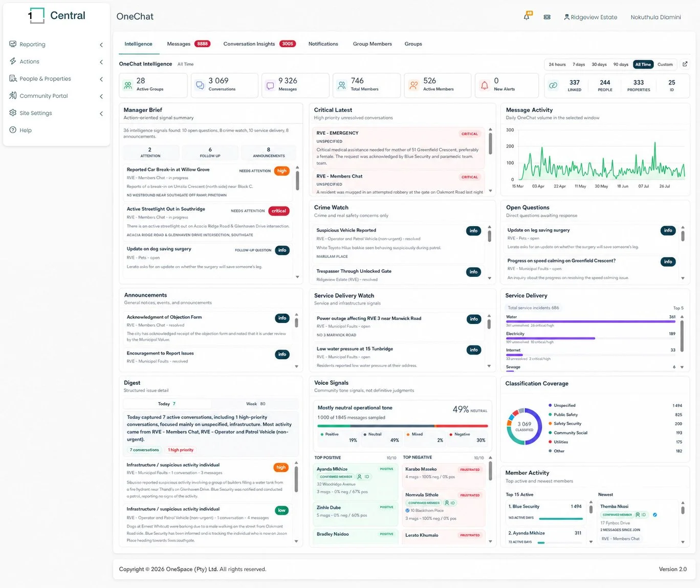Click the People & Properties icon
700x588 pixels.
pos(13,78)
